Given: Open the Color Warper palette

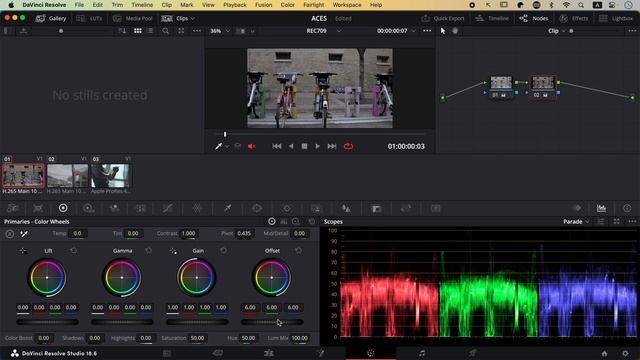Looking at the screenshot, I should [x=197, y=208].
